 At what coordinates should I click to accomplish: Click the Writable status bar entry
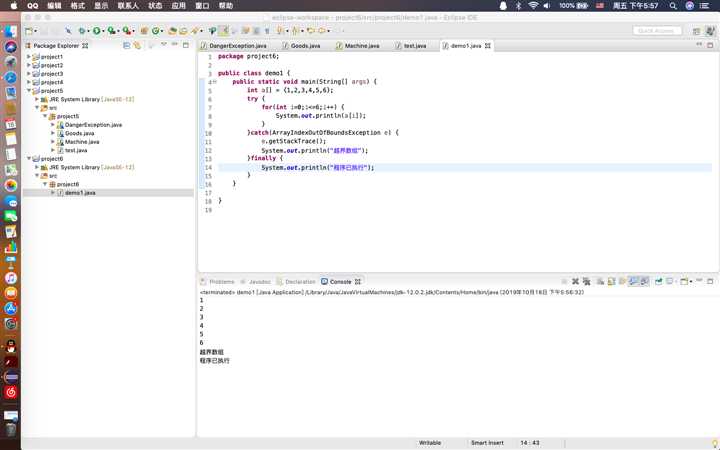(x=430, y=443)
